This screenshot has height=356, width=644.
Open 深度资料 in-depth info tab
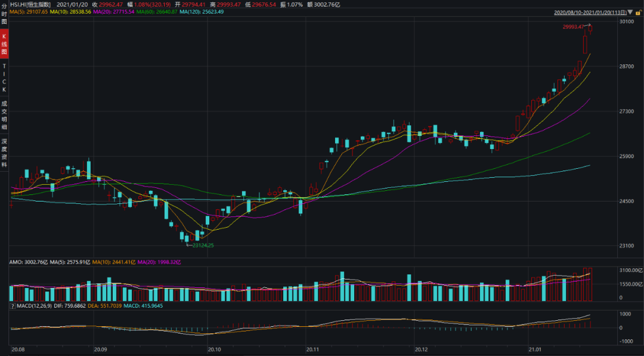(x=4, y=153)
